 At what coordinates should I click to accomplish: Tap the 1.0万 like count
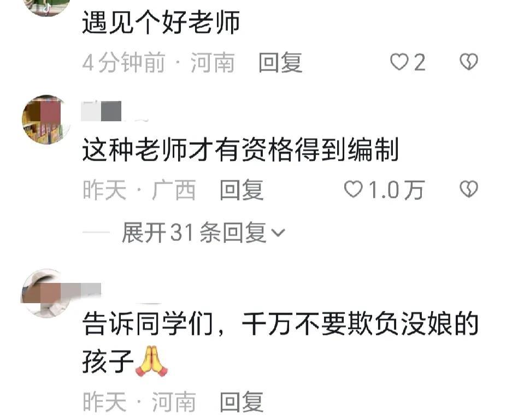click(397, 190)
